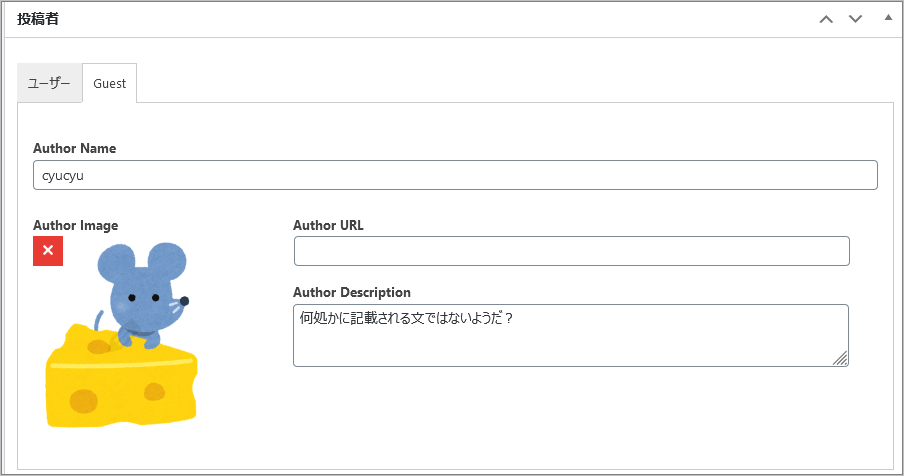Click the Author Image label
904x476 pixels.
coord(76,225)
